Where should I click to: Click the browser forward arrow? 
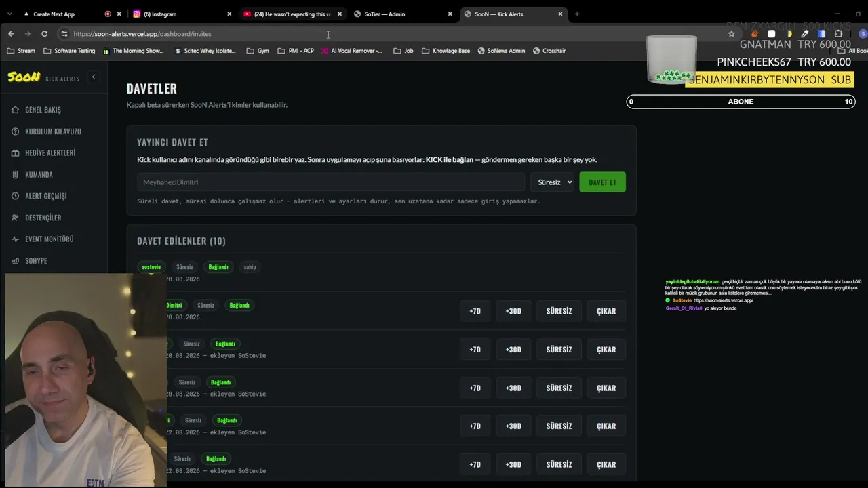tap(28, 34)
